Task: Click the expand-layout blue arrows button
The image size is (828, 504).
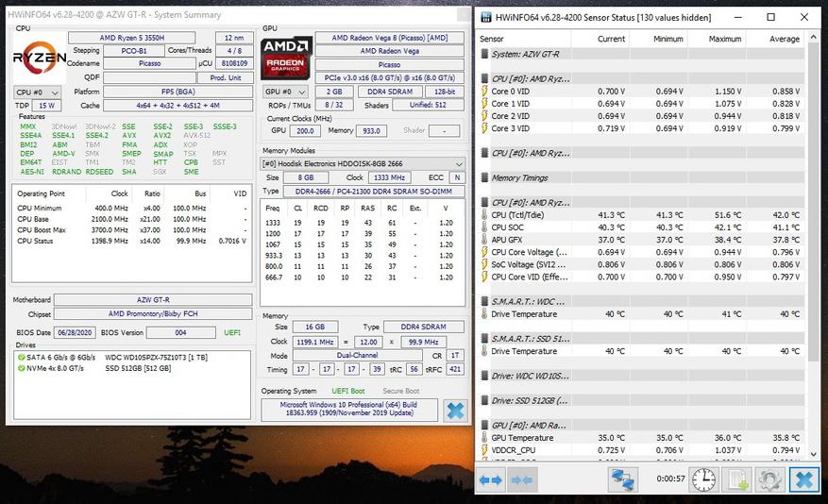Action: click(x=491, y=479)
